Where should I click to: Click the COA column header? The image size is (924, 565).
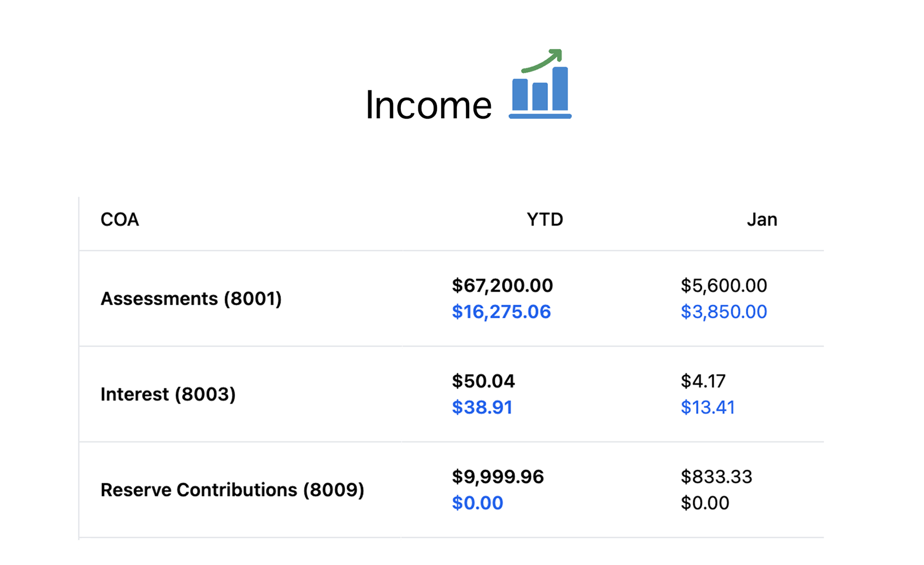(x=119, y=219)
